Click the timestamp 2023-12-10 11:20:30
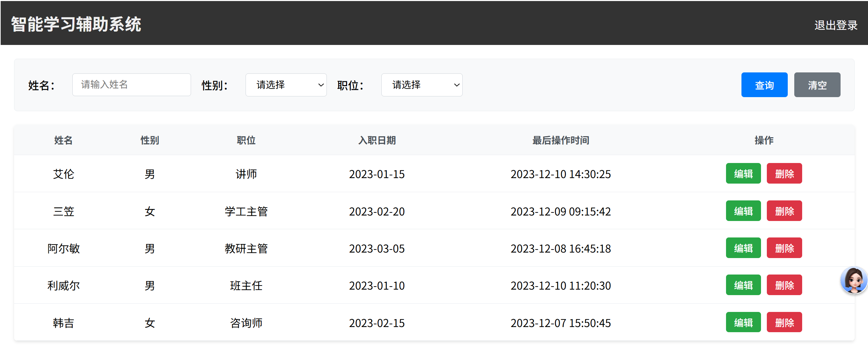This screenshot has width=868, height=361. pyautogui.click(x=561, y=286)
